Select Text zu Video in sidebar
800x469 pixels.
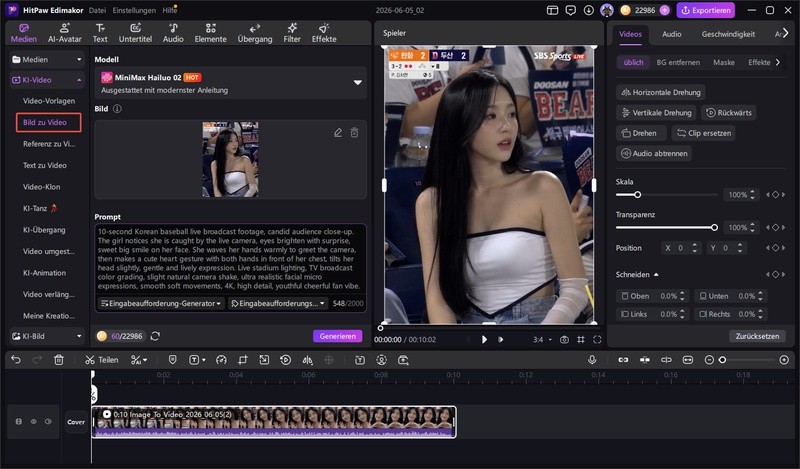(45, 165)
